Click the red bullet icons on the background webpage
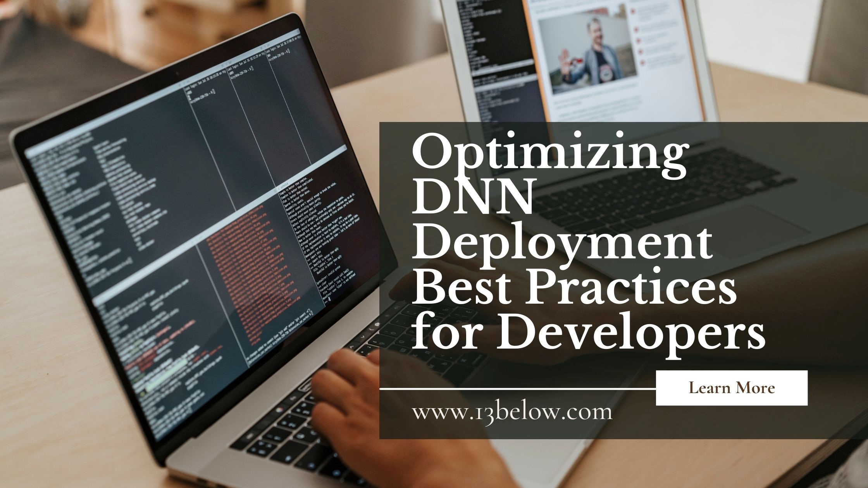The image size is (868, 488). tap(639, 40)
